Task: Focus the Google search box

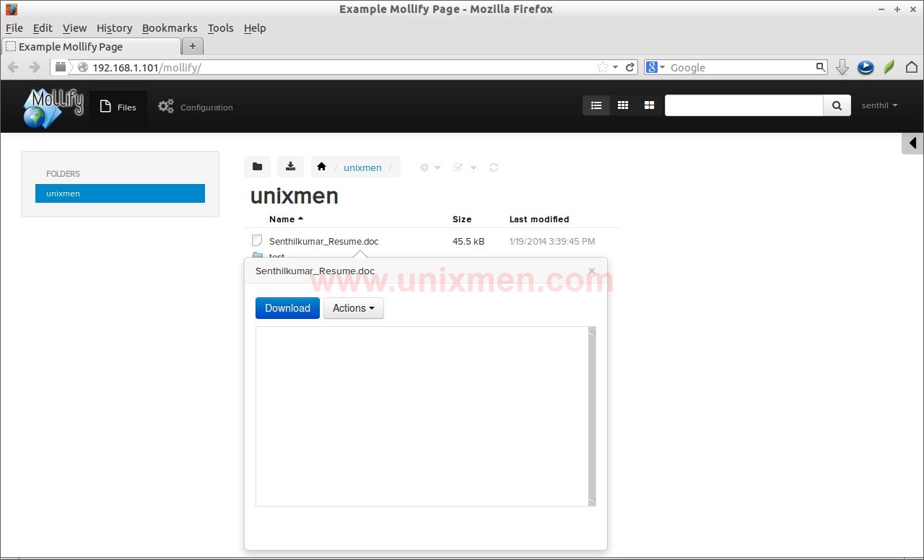Action: point(741,67)
